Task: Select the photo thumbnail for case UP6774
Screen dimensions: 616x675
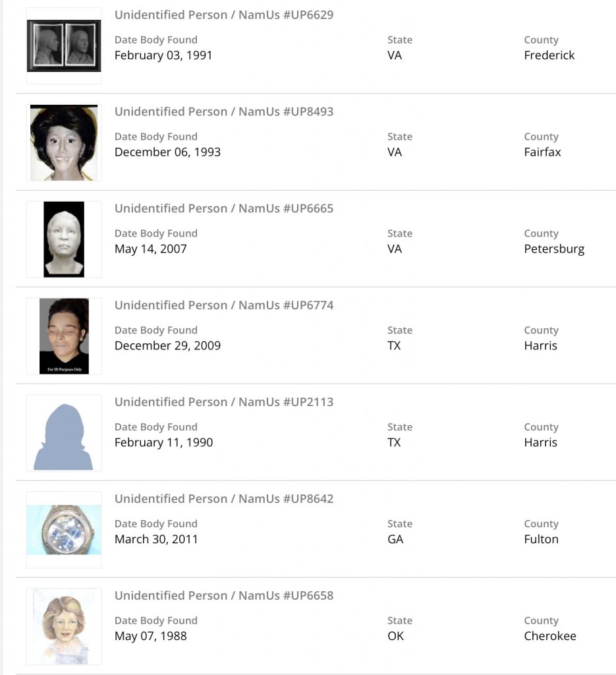Action: coord(64,336)
